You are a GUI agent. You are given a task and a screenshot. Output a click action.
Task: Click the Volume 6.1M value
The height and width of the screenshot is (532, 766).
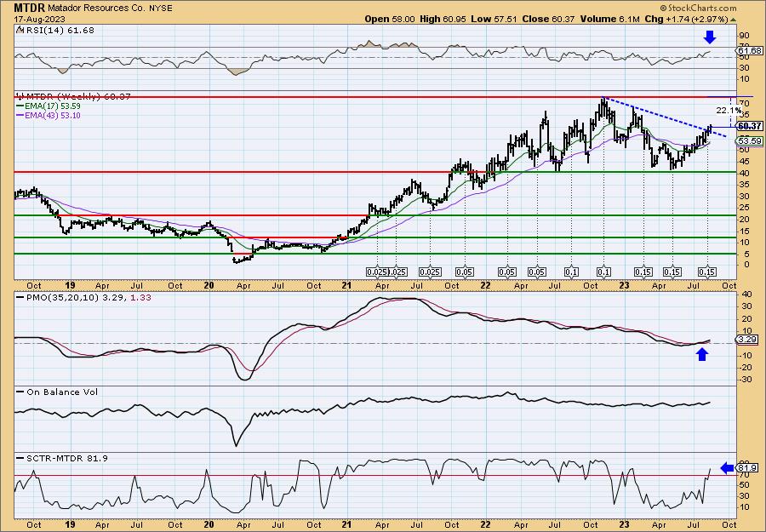610,19
